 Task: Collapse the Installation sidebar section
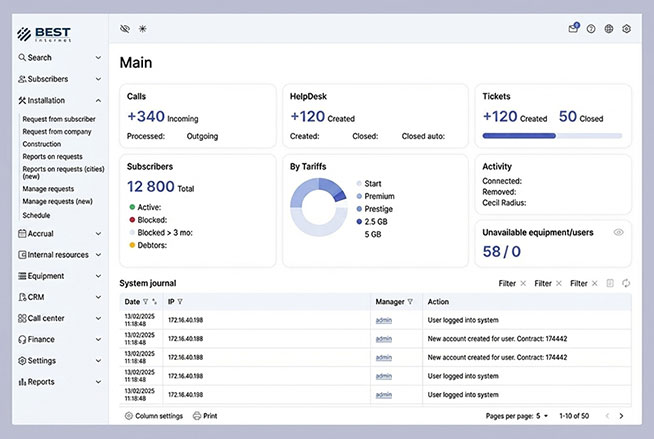coord(98,100)
